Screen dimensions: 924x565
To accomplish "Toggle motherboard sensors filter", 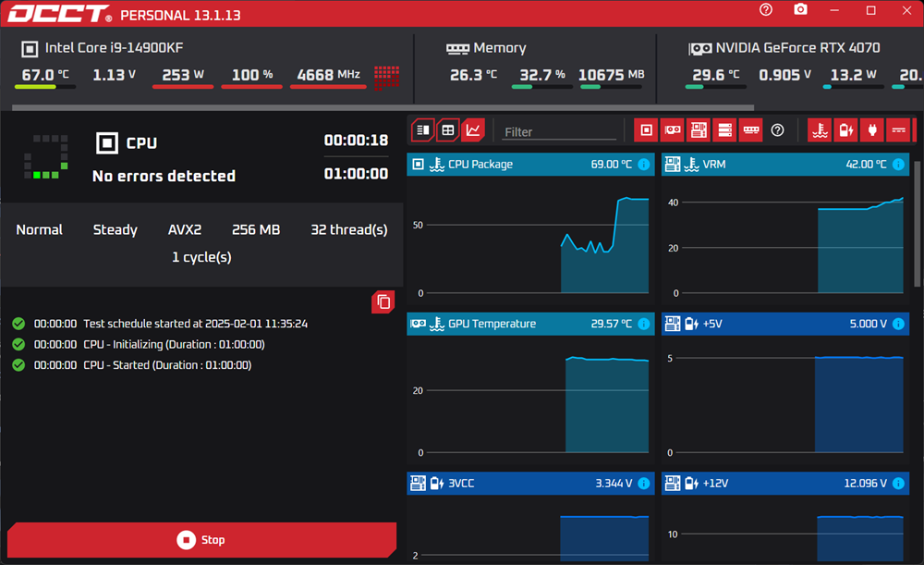I will pyautogui.click(x=699, y=130).
